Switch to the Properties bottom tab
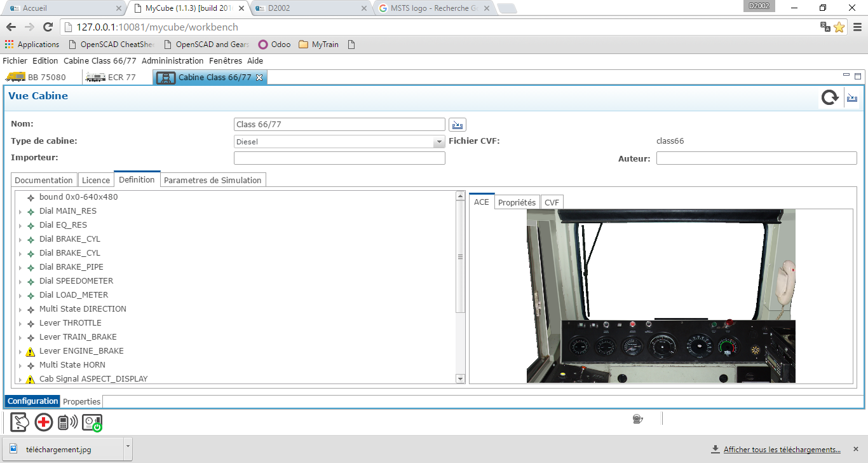868x463 pixels. [82, 401]
